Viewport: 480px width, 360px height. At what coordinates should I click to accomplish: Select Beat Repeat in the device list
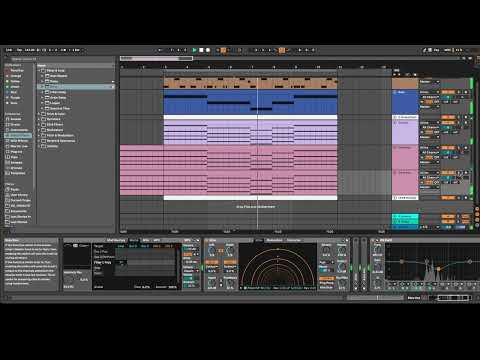point(58,76)
